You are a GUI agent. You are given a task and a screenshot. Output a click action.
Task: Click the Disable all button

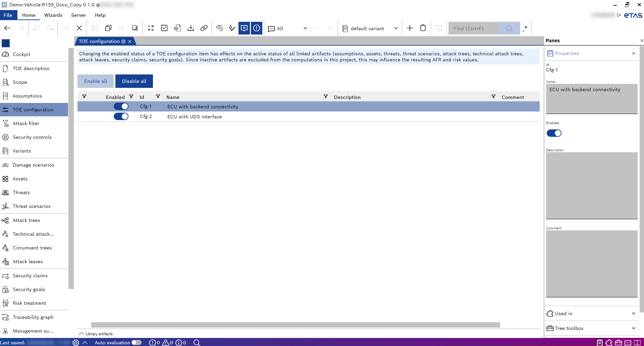(134, 81)
